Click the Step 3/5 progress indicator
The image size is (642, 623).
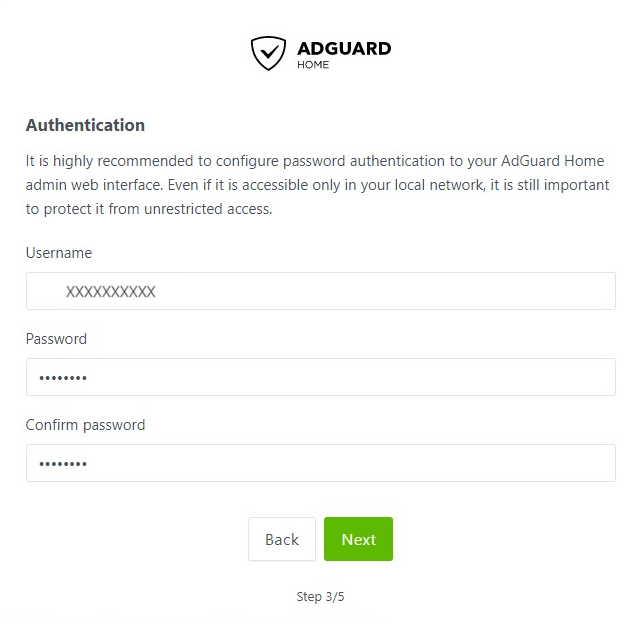[x=320, y=596]
